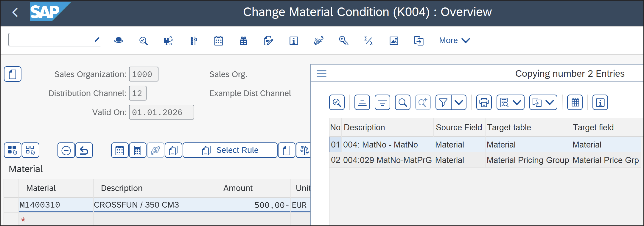Click the find next magnifier plus icon
Screen dimensions: 644x226
click(423, 103)
